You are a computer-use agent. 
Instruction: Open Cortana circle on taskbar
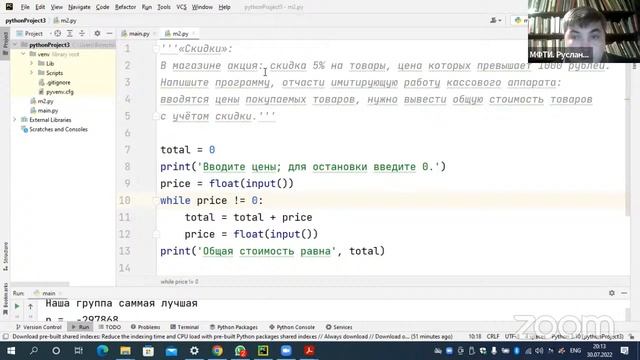pos(56,351)
